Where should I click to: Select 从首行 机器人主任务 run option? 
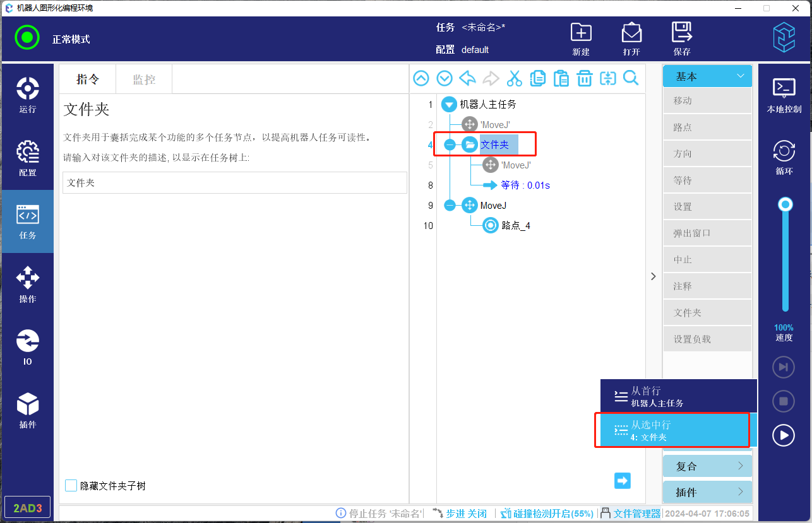point(678,396)
